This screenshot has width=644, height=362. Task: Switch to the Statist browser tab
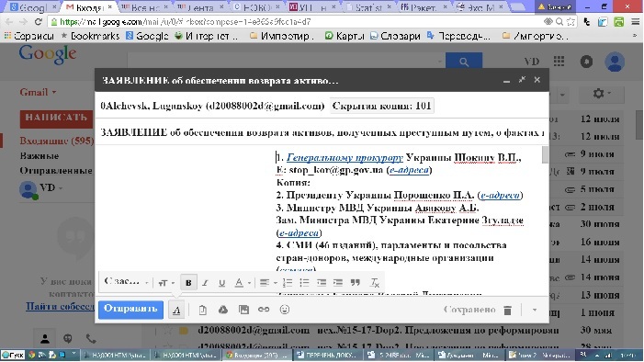368,7
